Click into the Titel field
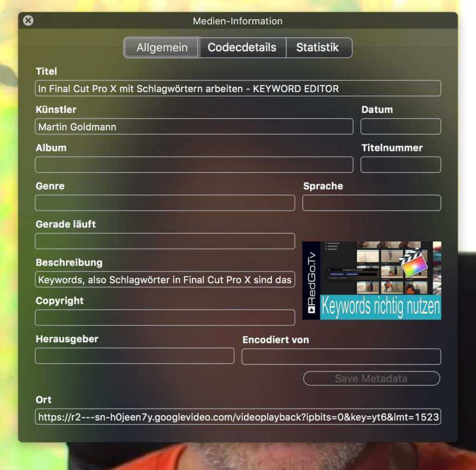 [238, 88]
